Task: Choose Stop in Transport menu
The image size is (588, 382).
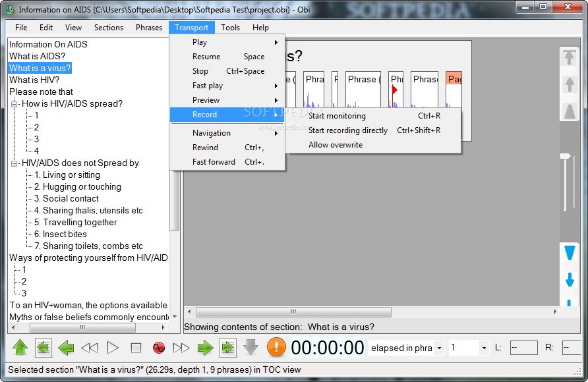Action: [x=227, y=71]
